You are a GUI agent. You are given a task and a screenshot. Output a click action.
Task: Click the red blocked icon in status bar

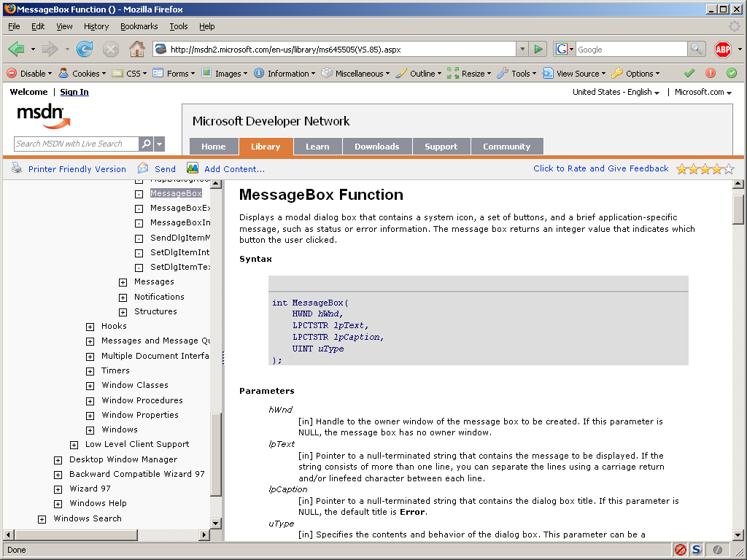coord(681,550)
